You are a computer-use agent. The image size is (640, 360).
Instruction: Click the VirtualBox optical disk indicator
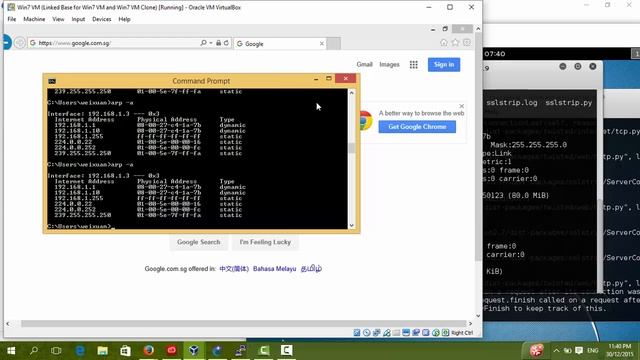[x=367, y=333]
